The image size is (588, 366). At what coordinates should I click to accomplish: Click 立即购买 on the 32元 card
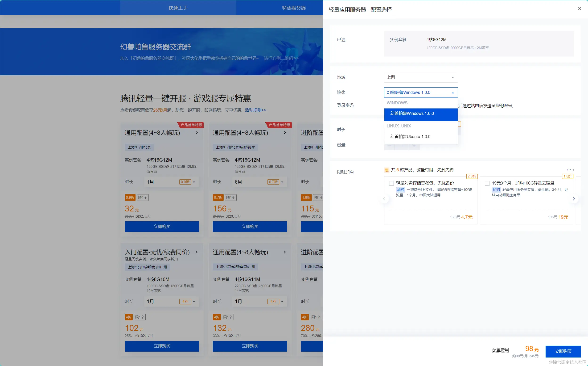[162, 227]
